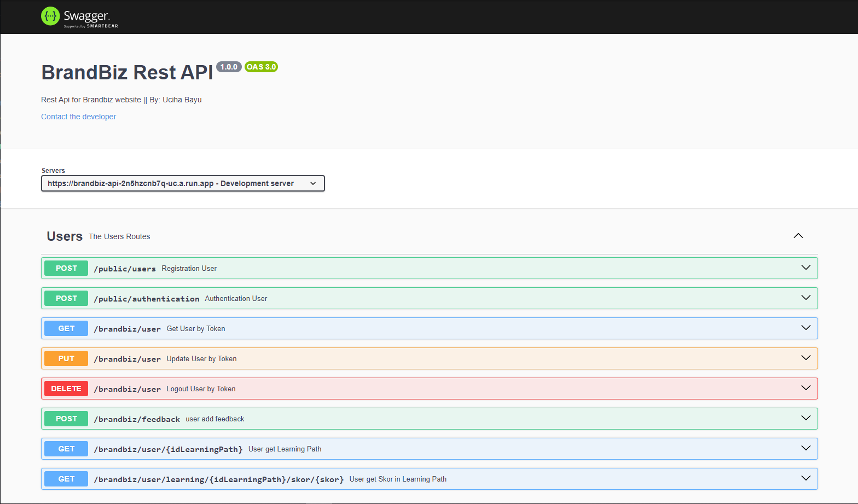Click POST badge for Authentication User
This screenshot has width=858, height=504.
coord(66,298)
